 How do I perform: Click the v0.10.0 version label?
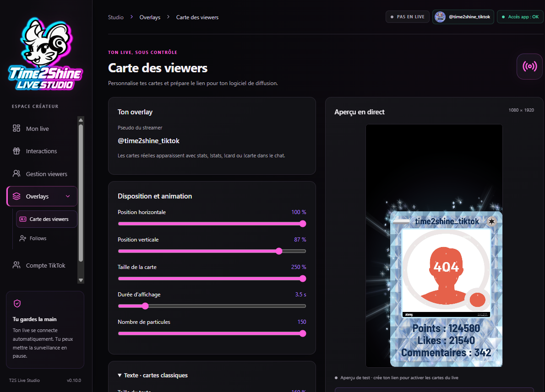pos(74,380)
